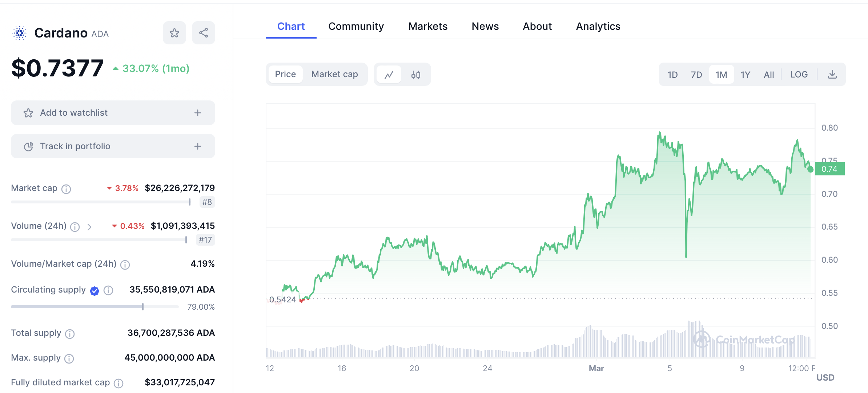The image size is (868, 393).
Task: Click the Circulating supply verified badge
Action: coord(95,291)
